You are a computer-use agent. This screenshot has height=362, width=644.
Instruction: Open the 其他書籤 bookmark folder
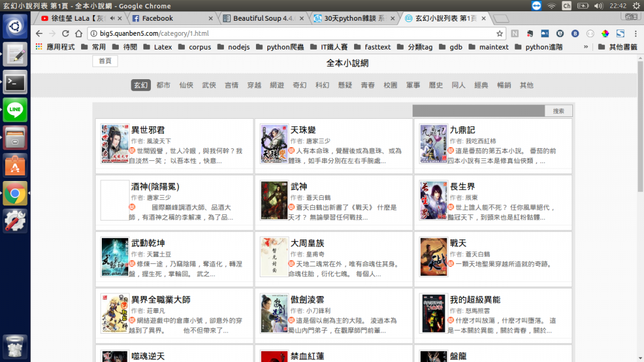pos(618,47)
